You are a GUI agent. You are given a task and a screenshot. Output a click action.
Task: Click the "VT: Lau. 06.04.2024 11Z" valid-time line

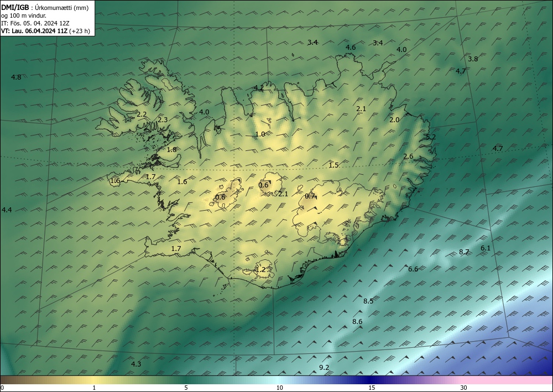pyautogui.click(x=34, y=31)
